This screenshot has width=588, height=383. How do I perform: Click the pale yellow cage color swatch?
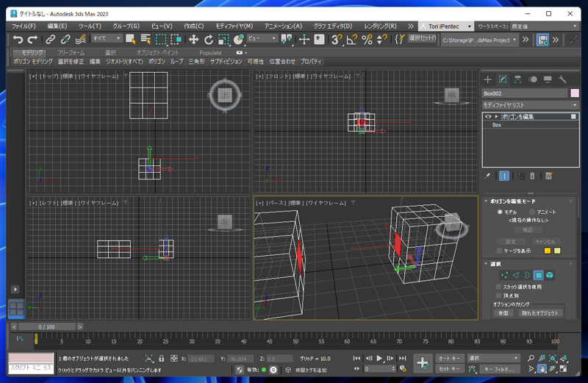pyautogui.click(x=557, y=251)
